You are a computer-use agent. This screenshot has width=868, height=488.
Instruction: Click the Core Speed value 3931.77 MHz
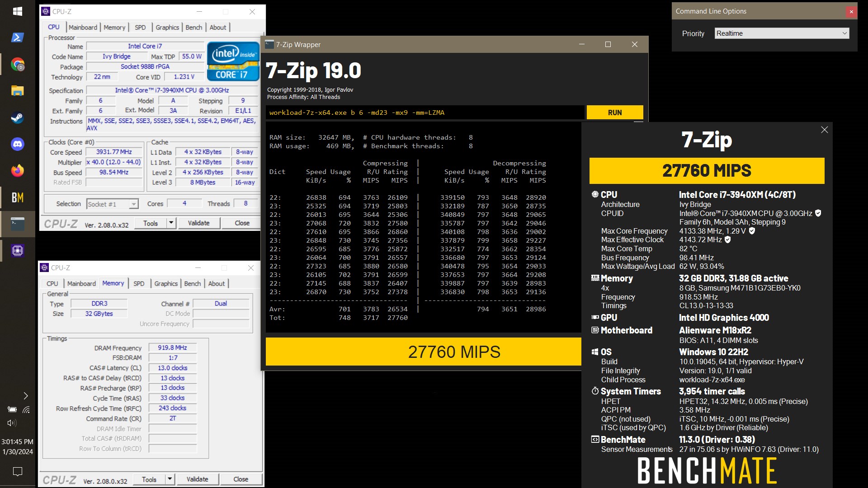point(114,152)
